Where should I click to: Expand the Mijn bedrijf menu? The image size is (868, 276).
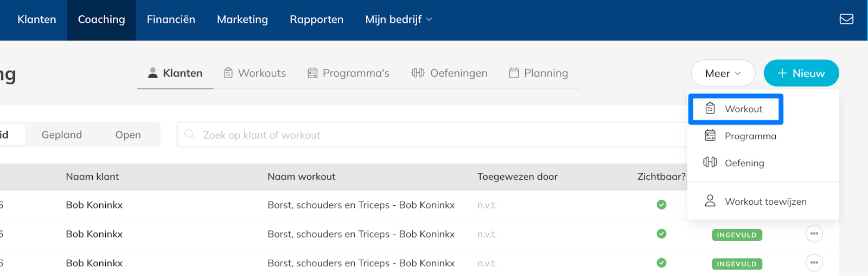pos(399,20)
